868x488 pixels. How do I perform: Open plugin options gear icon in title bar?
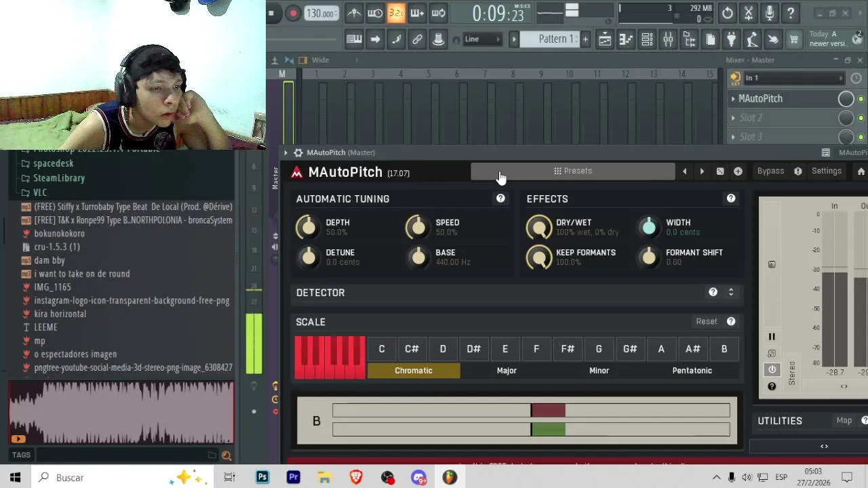298,152
